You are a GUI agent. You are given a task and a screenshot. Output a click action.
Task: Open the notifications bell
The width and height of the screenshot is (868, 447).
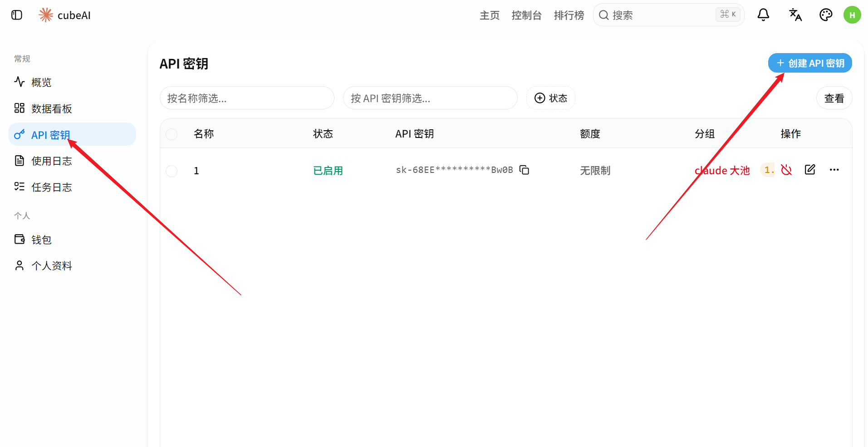(x=763, y=15)
